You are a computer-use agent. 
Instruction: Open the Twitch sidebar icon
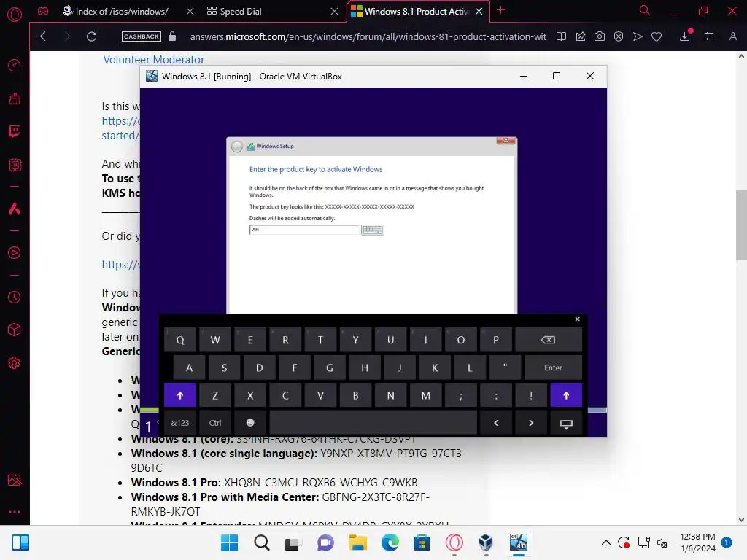pos(15,131)
